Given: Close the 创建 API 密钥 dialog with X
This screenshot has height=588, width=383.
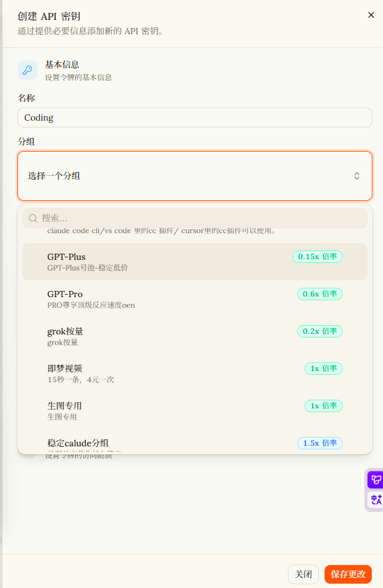Looking at the screenshot, I should click(371, 15).
